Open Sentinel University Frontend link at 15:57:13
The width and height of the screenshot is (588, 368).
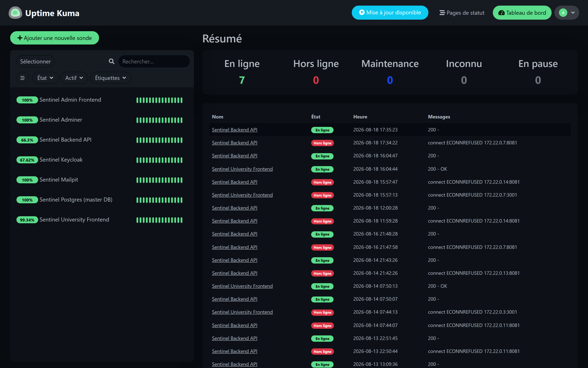pyautogui.click(x=242, y=195)
